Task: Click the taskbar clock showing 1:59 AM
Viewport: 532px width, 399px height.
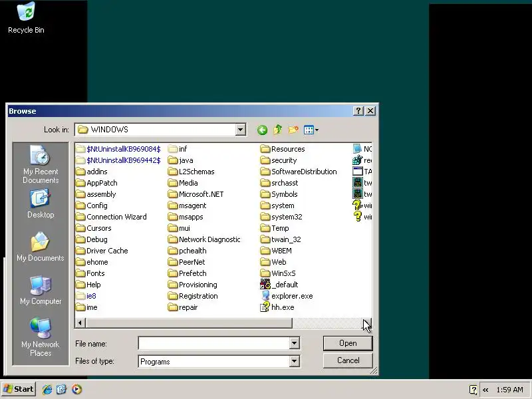Action: click(509, 390)
